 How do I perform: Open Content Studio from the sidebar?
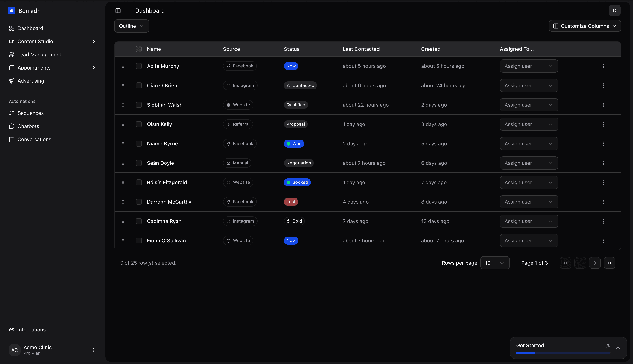click(35, 41)
